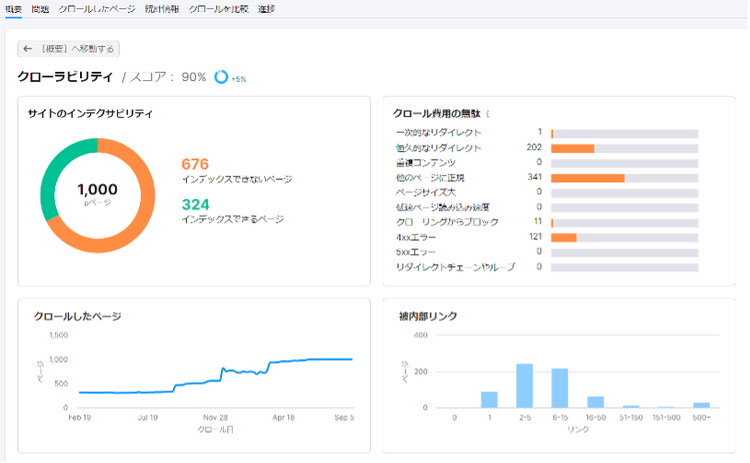The width and height of the screenshot is (750, 463).
Task: Click the 500+ links bar in 被内部リンク chart
Action: click(702, 405)
